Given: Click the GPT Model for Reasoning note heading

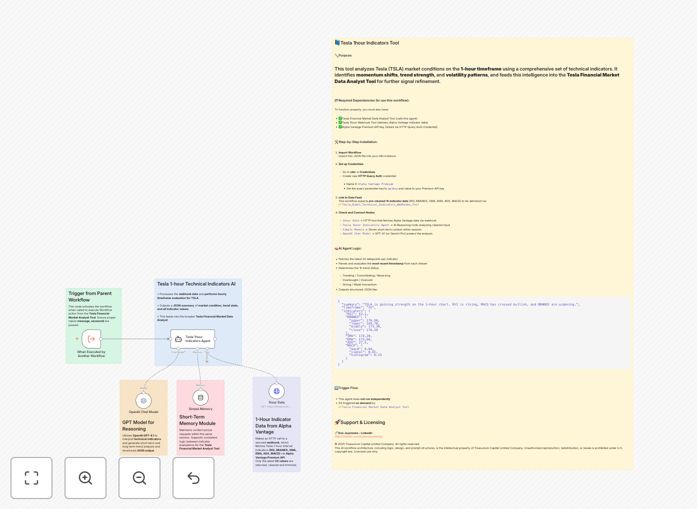Looking at the screenshot, I should pyautogui.click(x=138, y=425).
